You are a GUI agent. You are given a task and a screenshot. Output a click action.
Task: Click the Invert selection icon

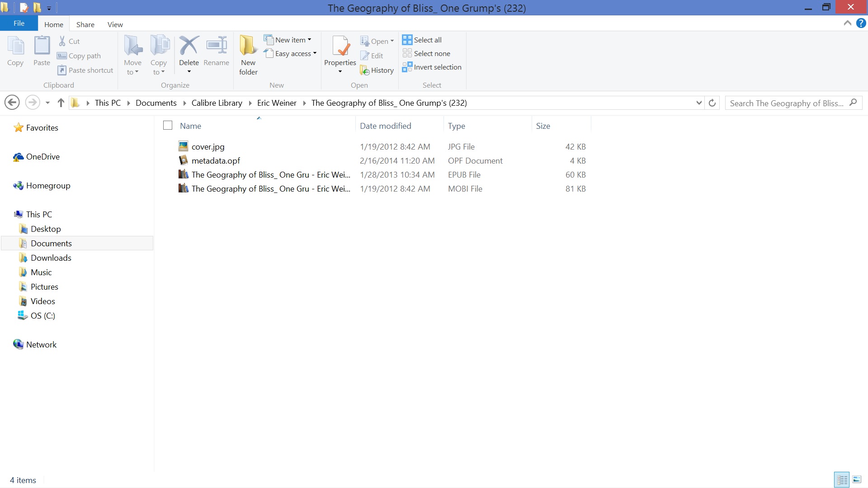407,67
